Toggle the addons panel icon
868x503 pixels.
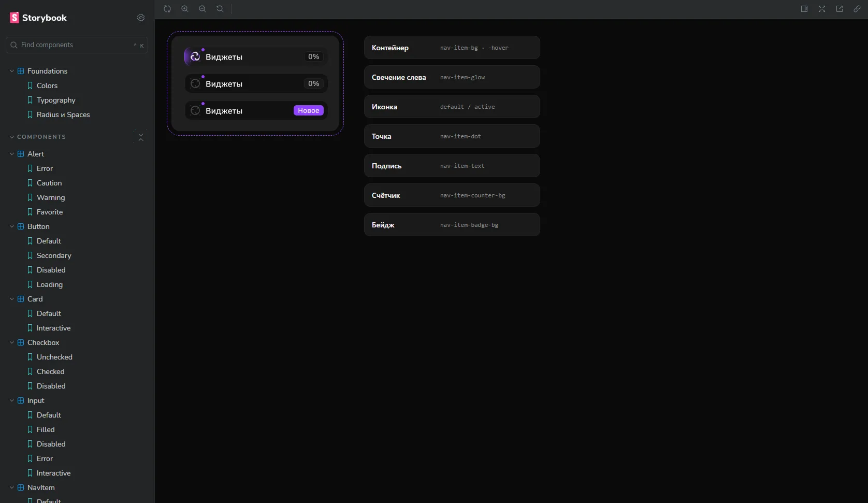coord(804,9)
